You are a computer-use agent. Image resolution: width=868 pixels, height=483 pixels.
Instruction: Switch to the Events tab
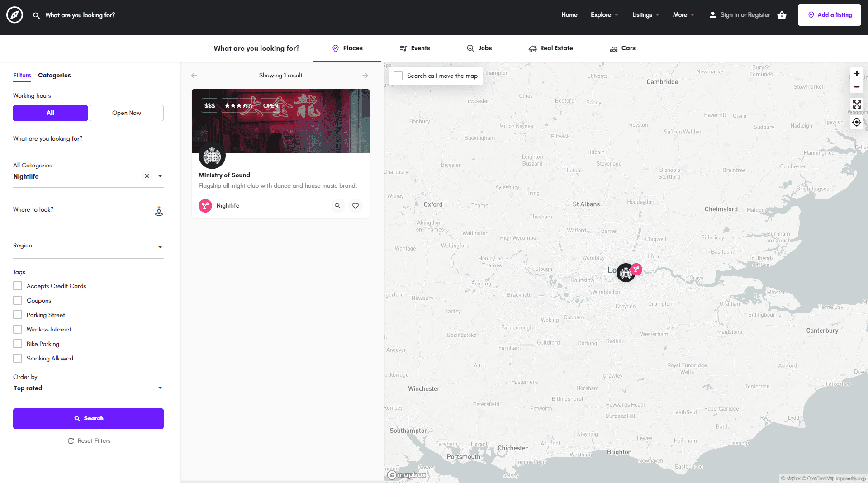click(415, 48)
